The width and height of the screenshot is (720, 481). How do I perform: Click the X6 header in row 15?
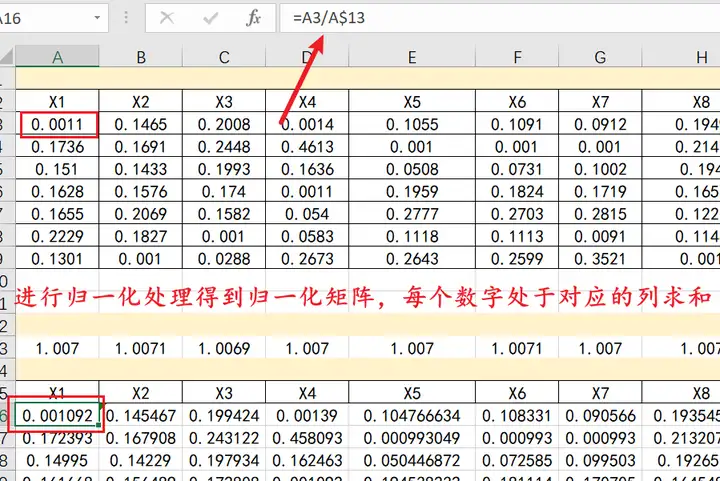[x=517, y=393]
